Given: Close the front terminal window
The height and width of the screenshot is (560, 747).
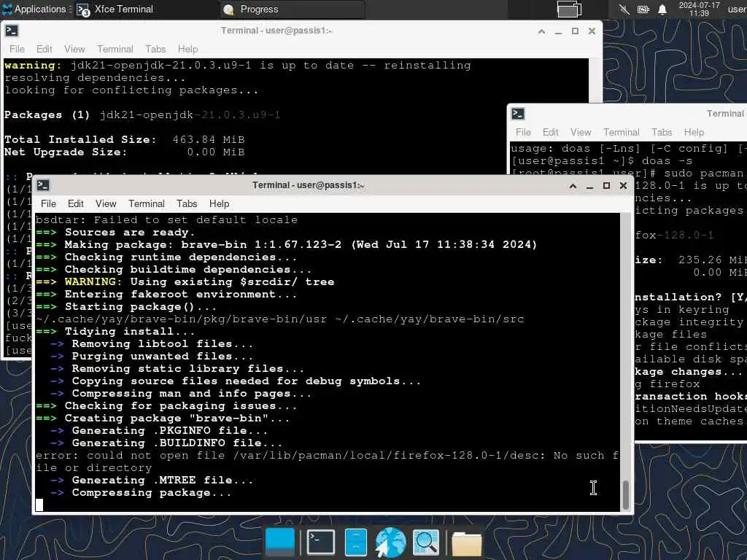Looking at the screenshot, I should pos(623,186).
